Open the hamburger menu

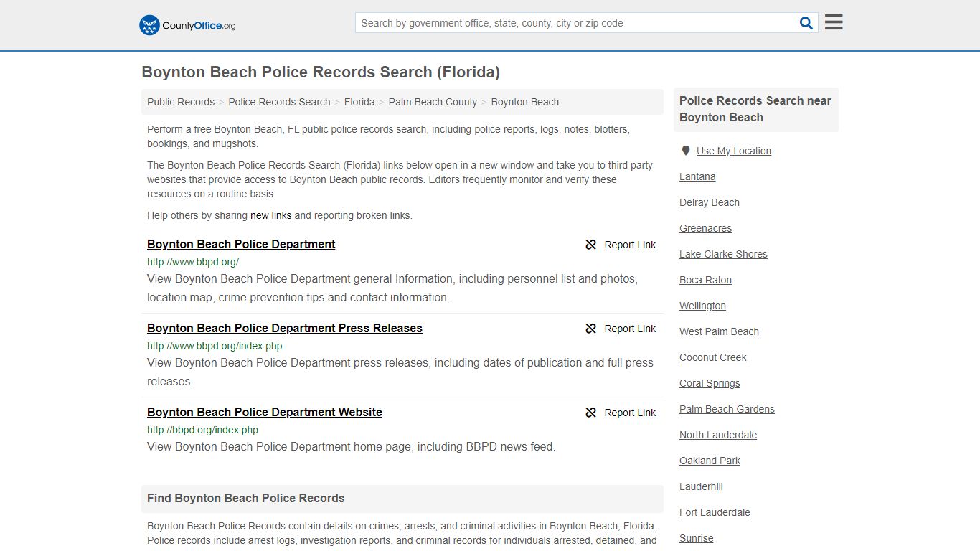pyautogui.click(x=834, y=22)
